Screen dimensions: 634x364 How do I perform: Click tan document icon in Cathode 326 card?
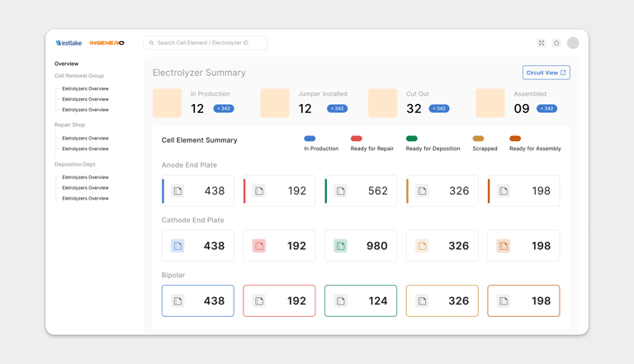click(422, 246)
